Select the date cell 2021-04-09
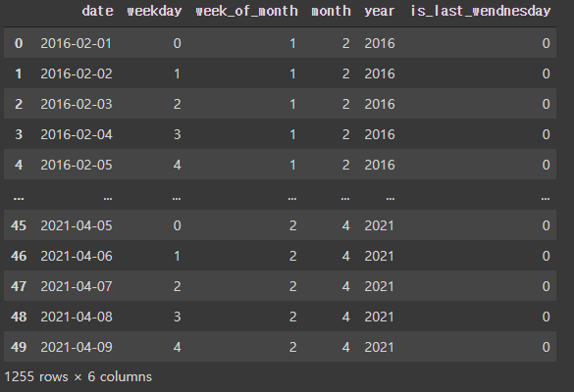The height and width of the screenshot is (392, 574). (x=77, y=347)
